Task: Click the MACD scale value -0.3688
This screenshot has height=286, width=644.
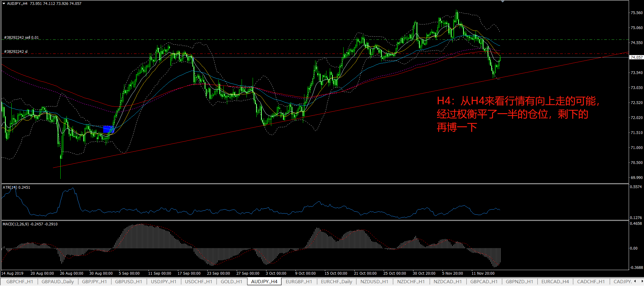Action: (636, 268)
